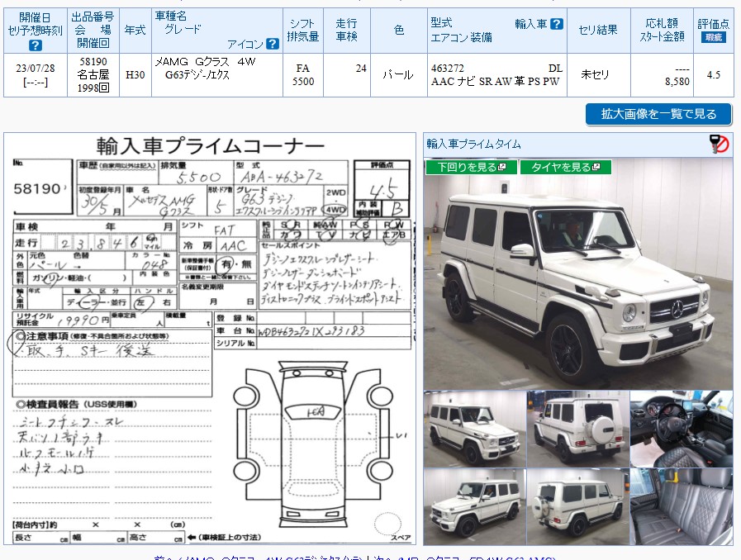Click the G63デジーノエクス grade text
Screen dimensions: 741x560
point(197,74)
